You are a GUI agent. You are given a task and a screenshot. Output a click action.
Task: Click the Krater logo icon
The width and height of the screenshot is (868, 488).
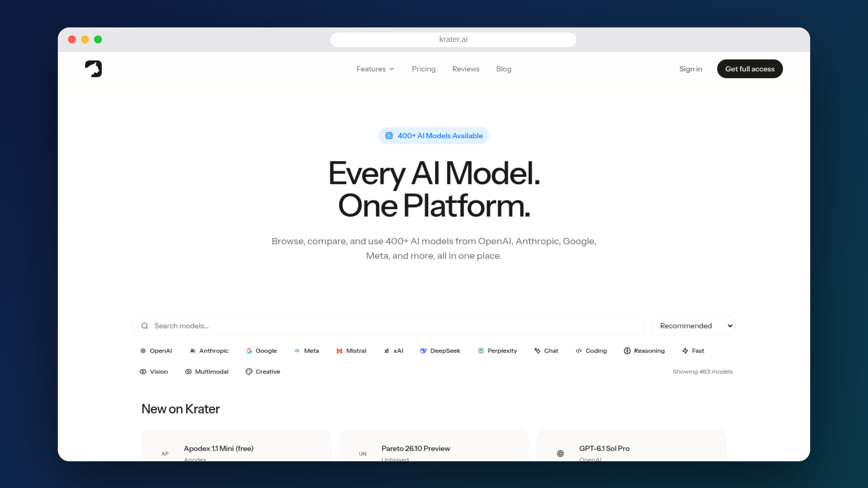(93, 69)
